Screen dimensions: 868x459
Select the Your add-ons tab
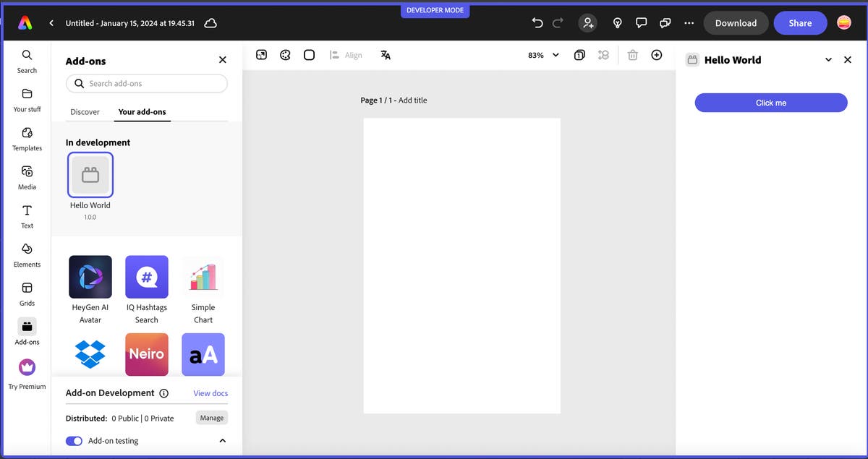142,112
